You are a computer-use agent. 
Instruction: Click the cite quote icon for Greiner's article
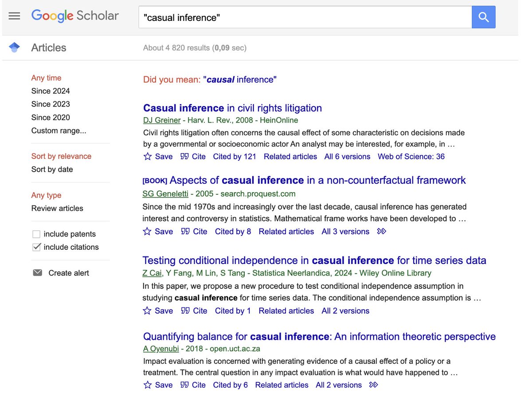(x=184, y=157)
